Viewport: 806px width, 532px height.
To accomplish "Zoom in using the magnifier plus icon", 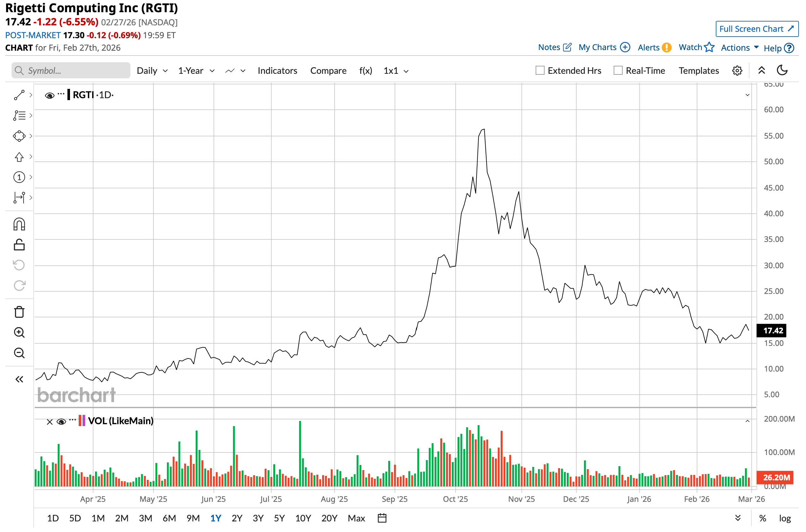I will point(19,333).
